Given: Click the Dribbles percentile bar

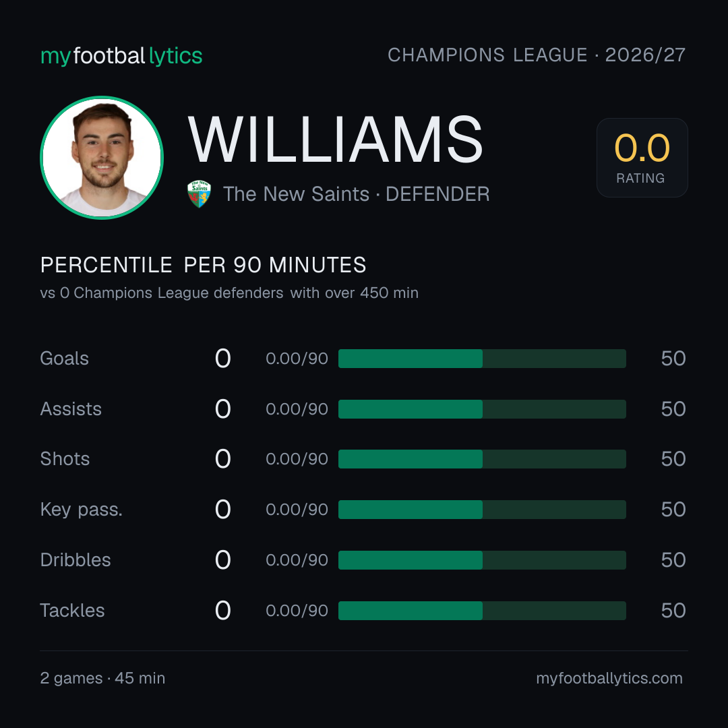Looking at the screenshot, I should (482, 560).
